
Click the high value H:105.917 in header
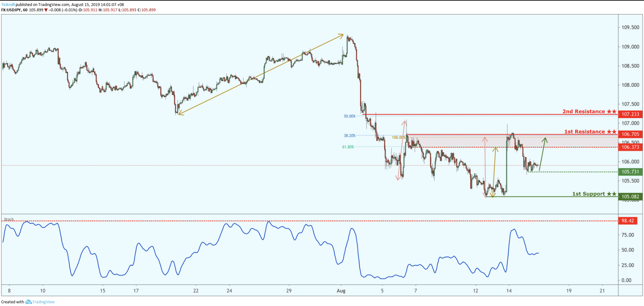(108, 10)
